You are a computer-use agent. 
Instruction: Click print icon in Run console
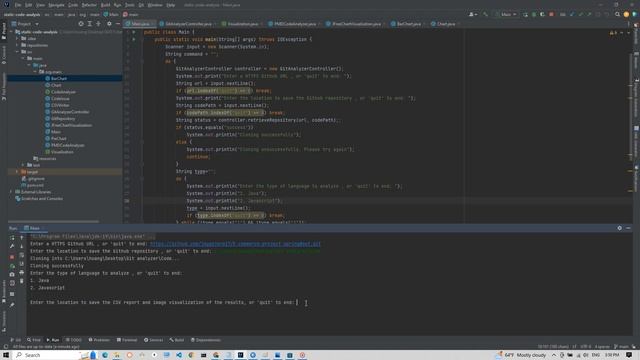click(22, 273)
